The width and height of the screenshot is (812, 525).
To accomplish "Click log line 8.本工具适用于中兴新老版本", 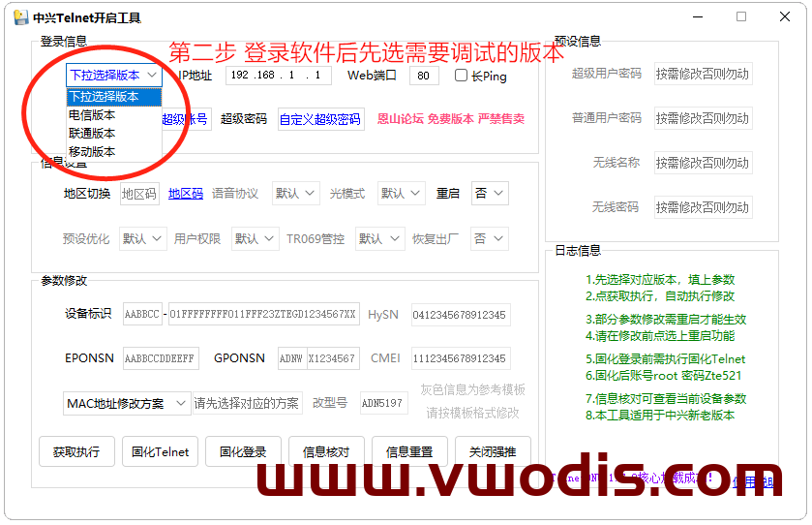I will tap(660, 416).
